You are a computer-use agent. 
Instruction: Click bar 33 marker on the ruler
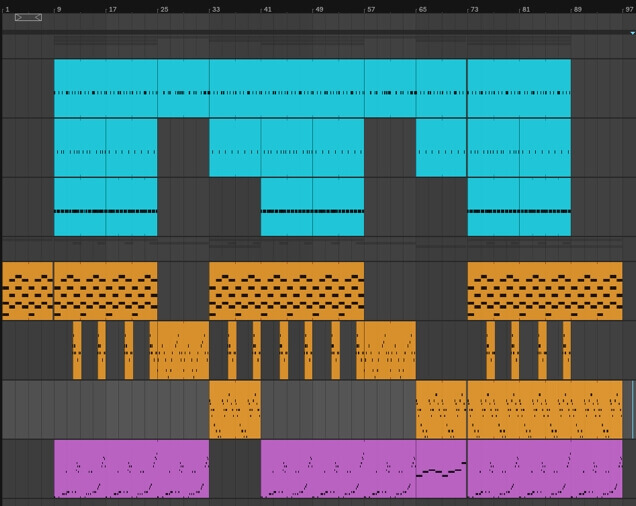(216, 9)
